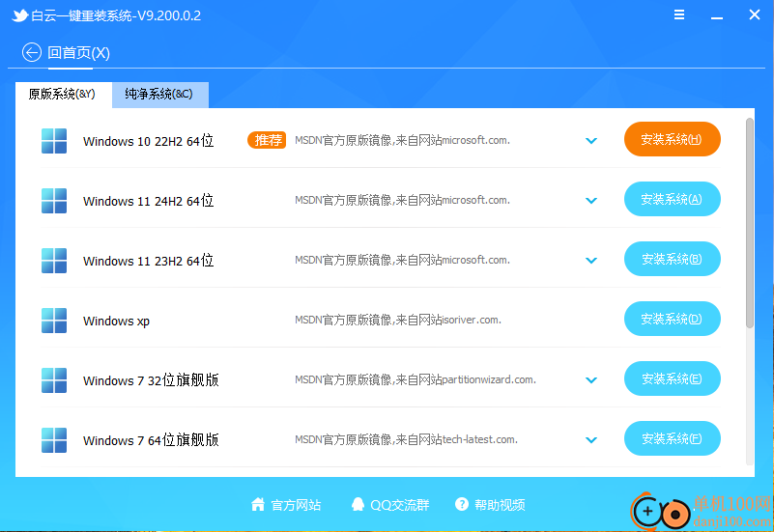Expand versions for Windows 11 23H2 64位
The width and height of the screenshot is (774, 532).
click(x=591, y=261)
